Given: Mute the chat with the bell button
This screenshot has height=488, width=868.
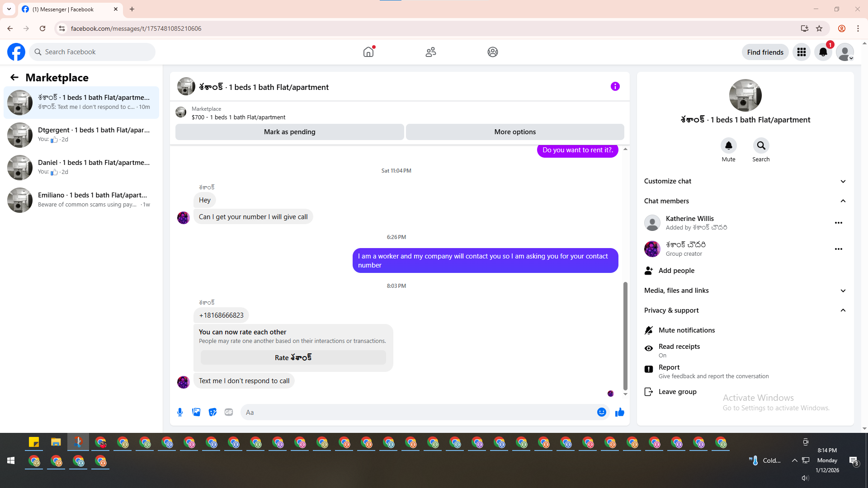Looking at the screenshot, I should tap(728, 145).
